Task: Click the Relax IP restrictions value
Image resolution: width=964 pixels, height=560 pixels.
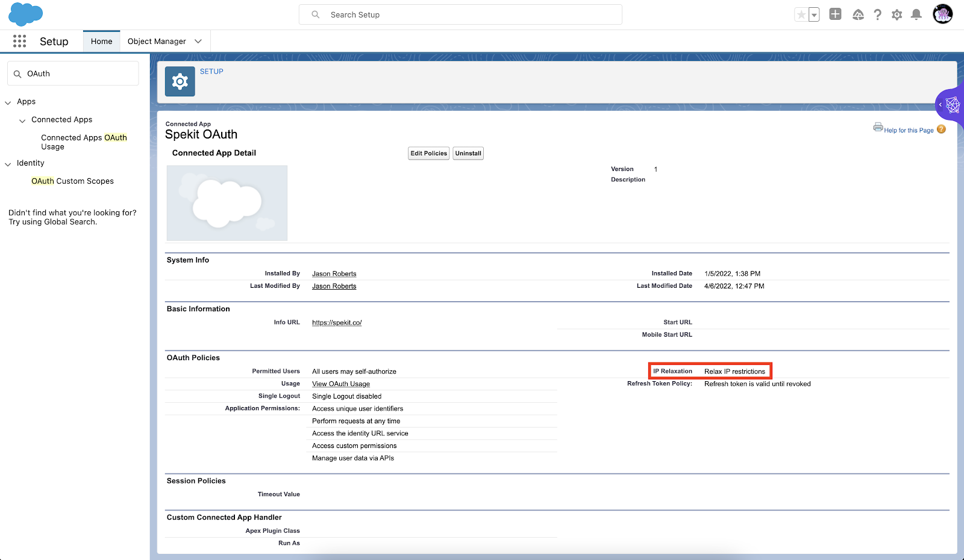Action: (x=734, y=372)
